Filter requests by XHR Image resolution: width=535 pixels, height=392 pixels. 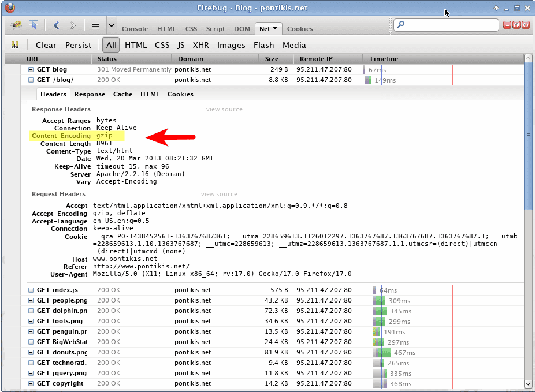click(200, 45)
